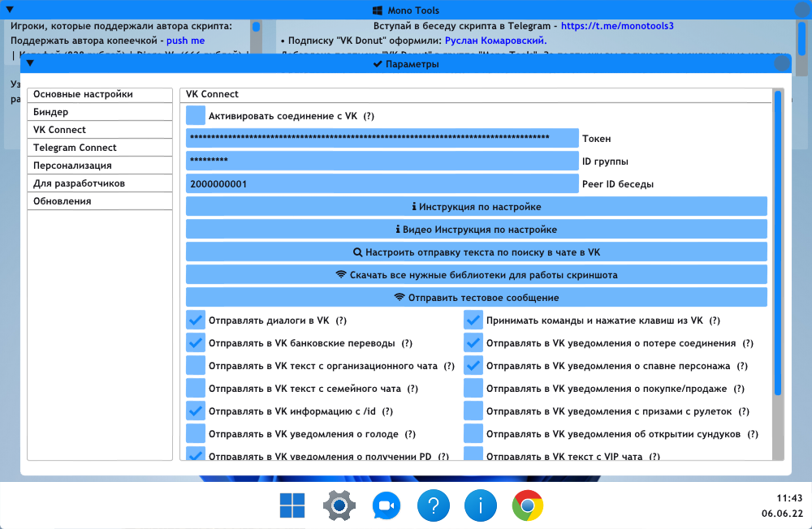Open the Обновления section
This screenshot has width=812, height=529.
(x=99, y=201)
